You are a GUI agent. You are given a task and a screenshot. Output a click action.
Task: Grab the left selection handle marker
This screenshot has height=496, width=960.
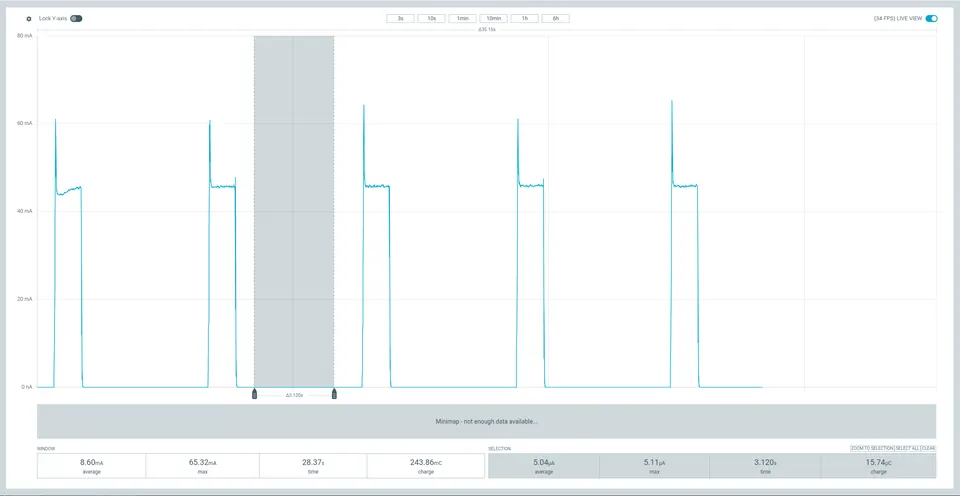(254, 394)
